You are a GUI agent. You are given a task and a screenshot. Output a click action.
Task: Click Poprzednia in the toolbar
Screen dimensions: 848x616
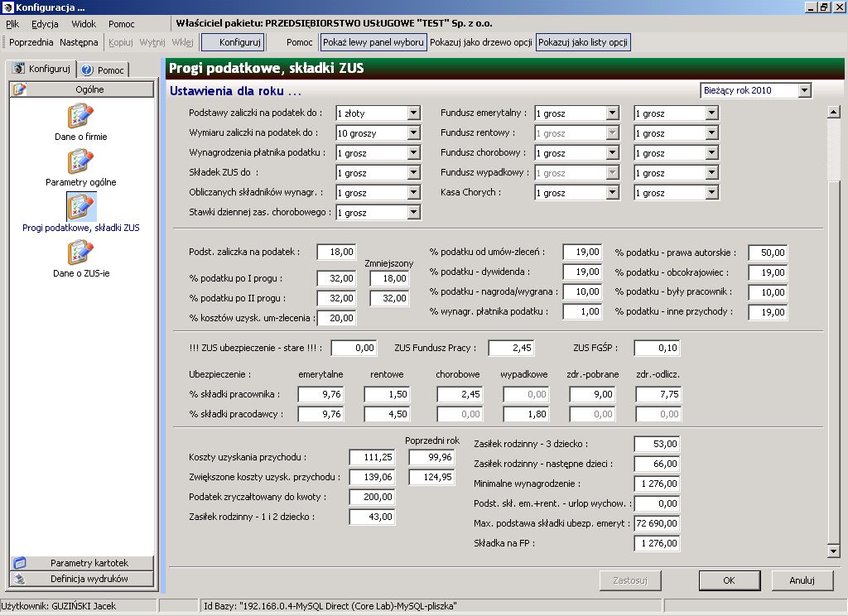pos(31,42)
